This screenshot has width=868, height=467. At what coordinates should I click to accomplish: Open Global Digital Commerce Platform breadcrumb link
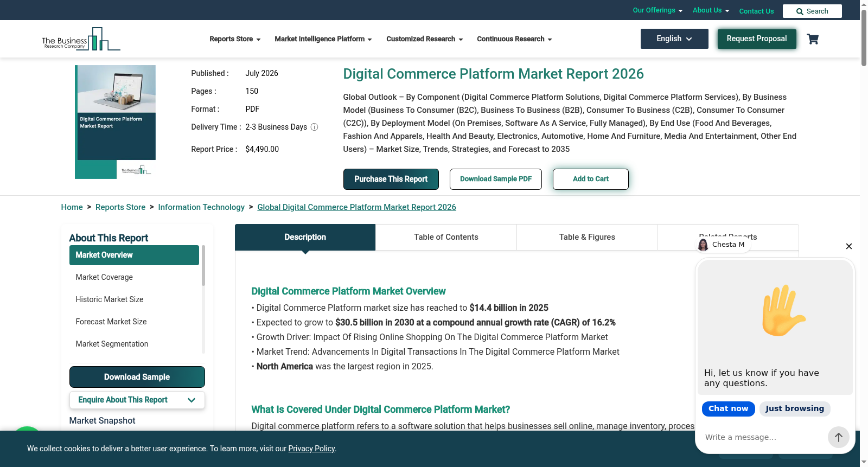[356, 207]
